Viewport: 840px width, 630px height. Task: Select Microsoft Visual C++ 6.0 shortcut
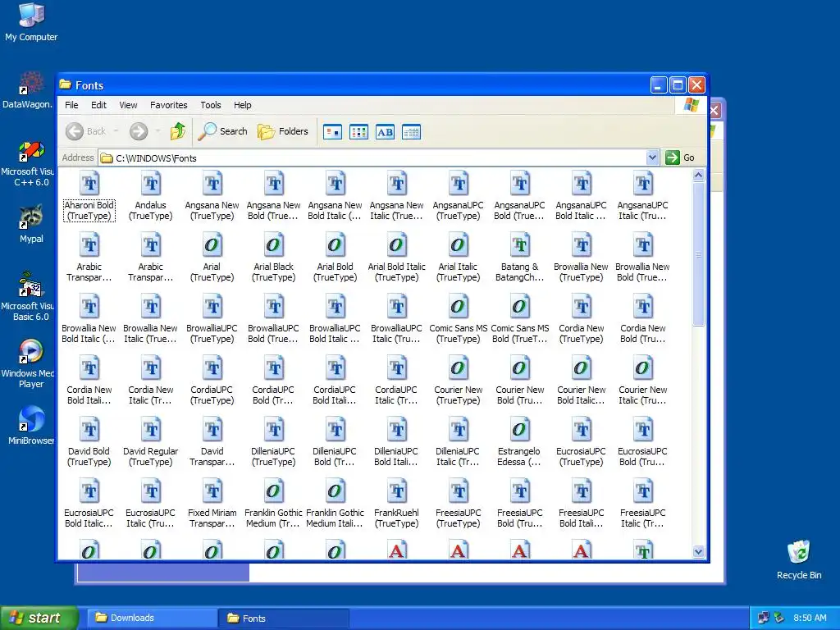(28, 163)
